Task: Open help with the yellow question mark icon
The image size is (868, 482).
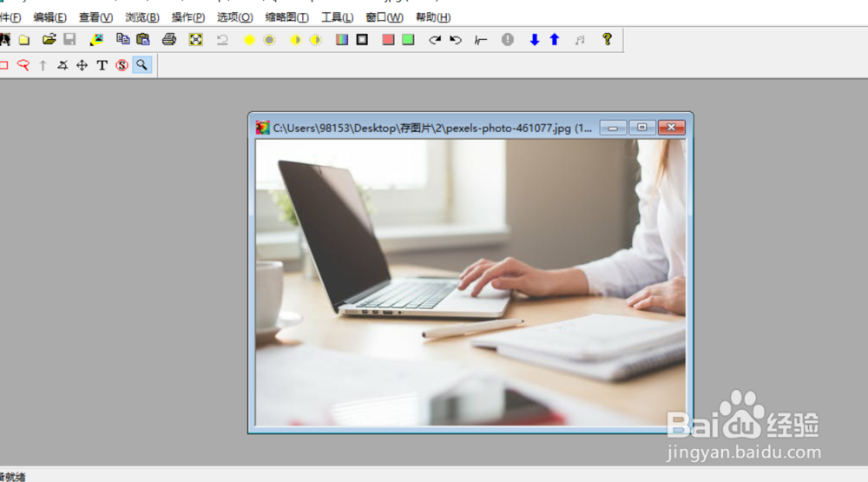Action: 608,39
